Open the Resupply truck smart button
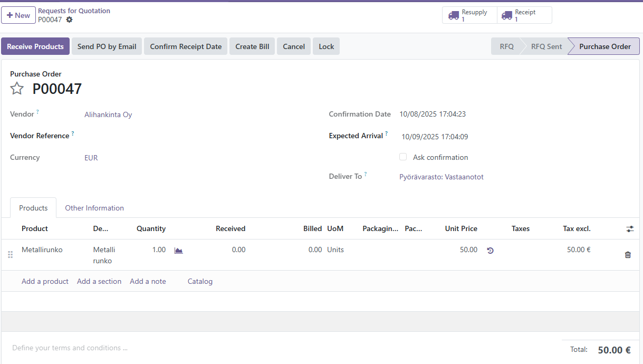 tap(469, 15)
